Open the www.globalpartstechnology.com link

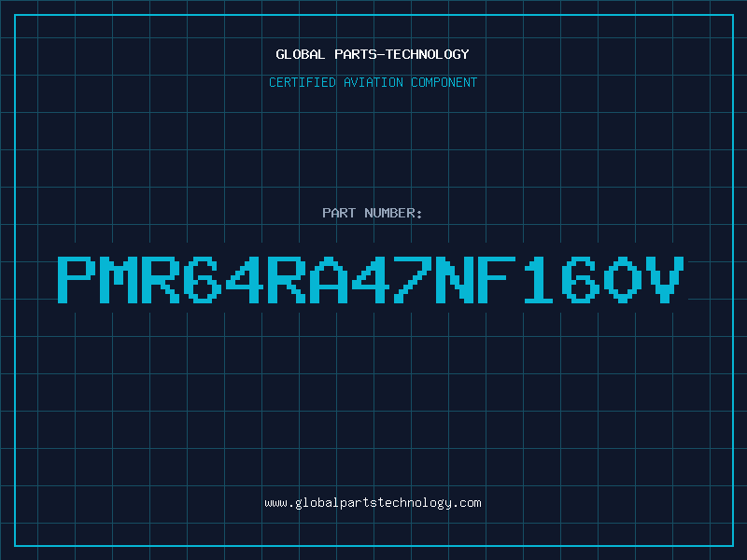coord(373,503)
